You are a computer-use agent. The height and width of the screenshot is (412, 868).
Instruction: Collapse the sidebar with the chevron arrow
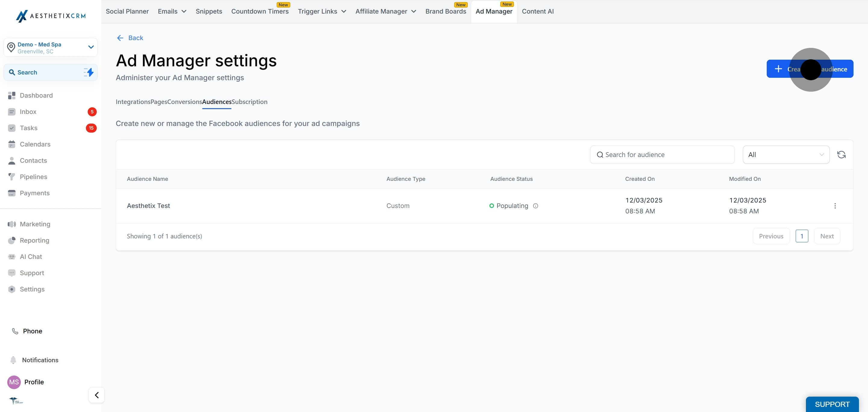[x=97, y=395]
